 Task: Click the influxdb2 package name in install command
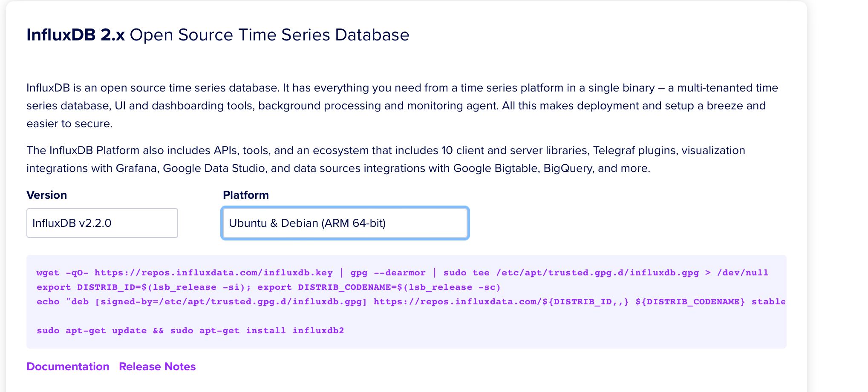(x=318, y=331)
